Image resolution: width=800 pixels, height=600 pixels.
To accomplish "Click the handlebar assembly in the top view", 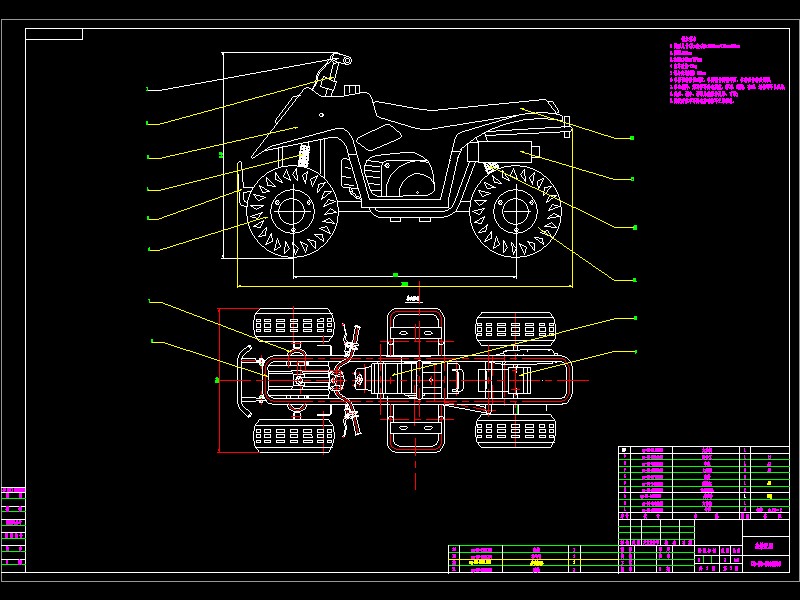I will pyautogui.click(x=349, y=380).
